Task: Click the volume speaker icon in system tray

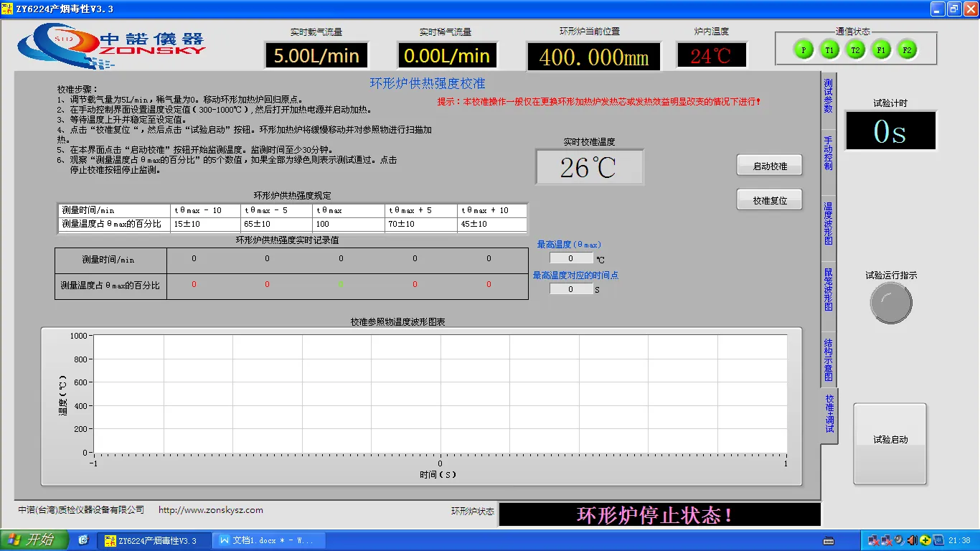Action: [913, 540]
